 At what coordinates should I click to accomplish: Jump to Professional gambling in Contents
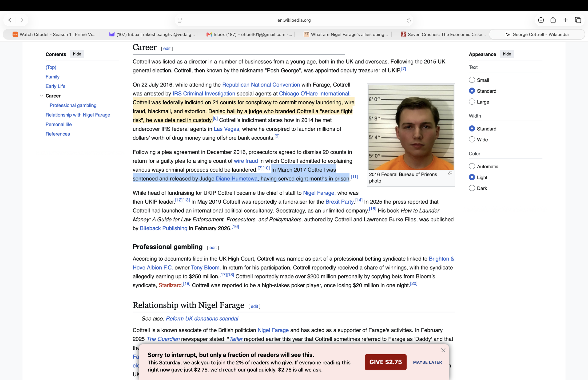73,105
